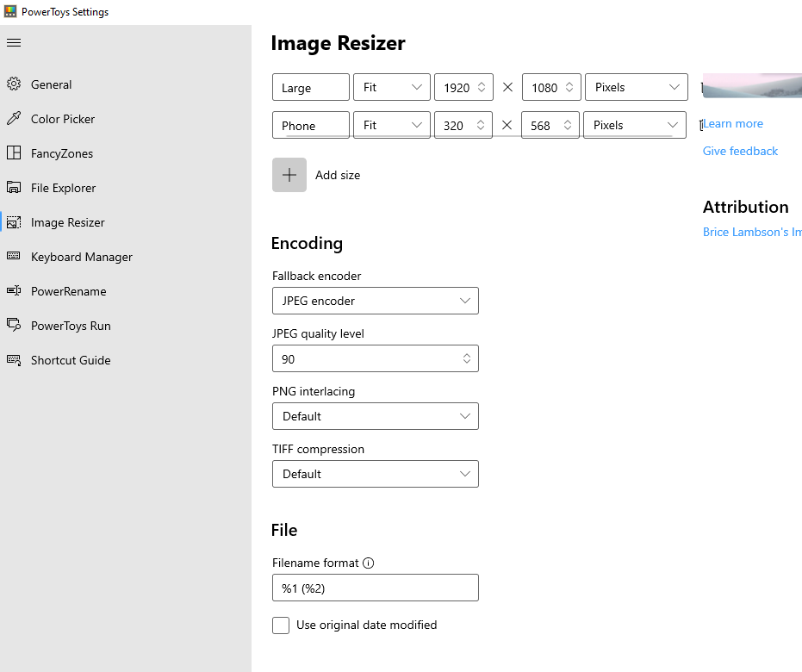Open the Fit dropdown for the Large preset
Screen dimensions: 802x672
coord(392,86)
